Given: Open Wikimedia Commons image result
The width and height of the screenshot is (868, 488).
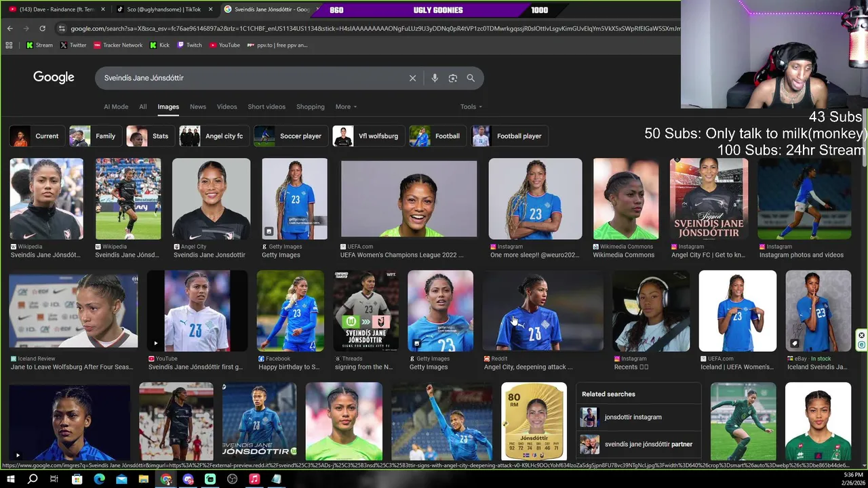Looking at the screenshot, I should click(x=625, y=199).
